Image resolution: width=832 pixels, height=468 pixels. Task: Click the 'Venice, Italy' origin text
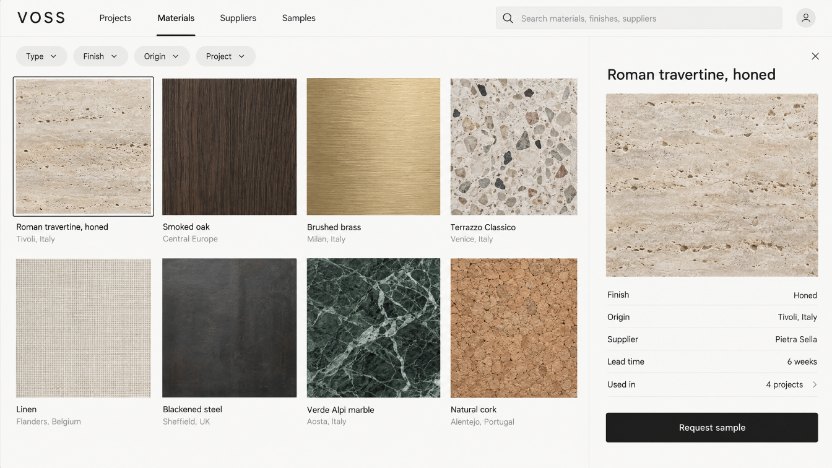471,239
